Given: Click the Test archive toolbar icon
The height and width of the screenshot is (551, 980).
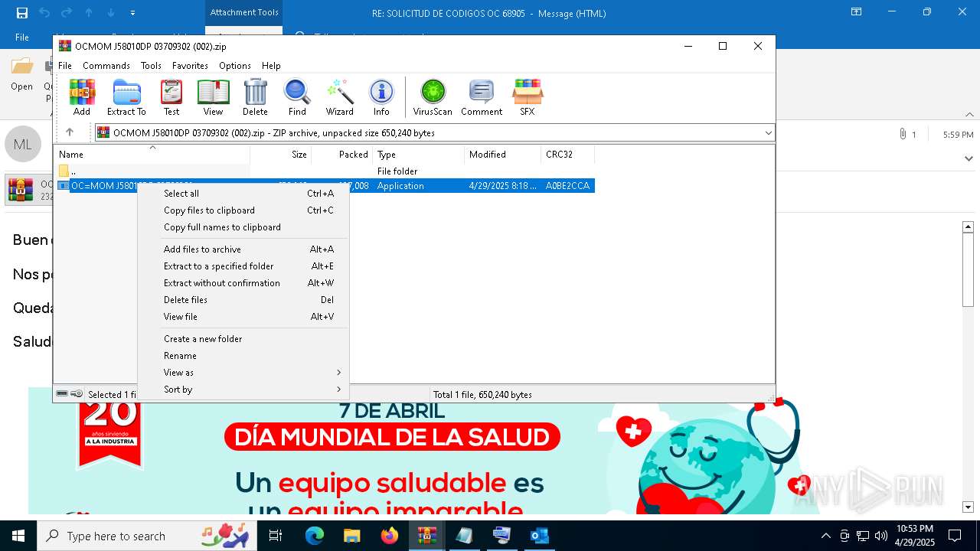Looking at the screenshot, I should (x=171, y=97).
